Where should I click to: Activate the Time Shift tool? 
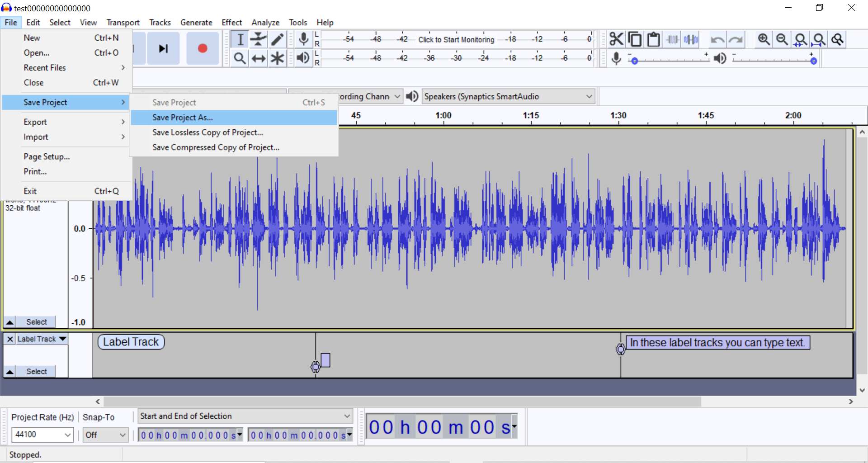(258, 58)
